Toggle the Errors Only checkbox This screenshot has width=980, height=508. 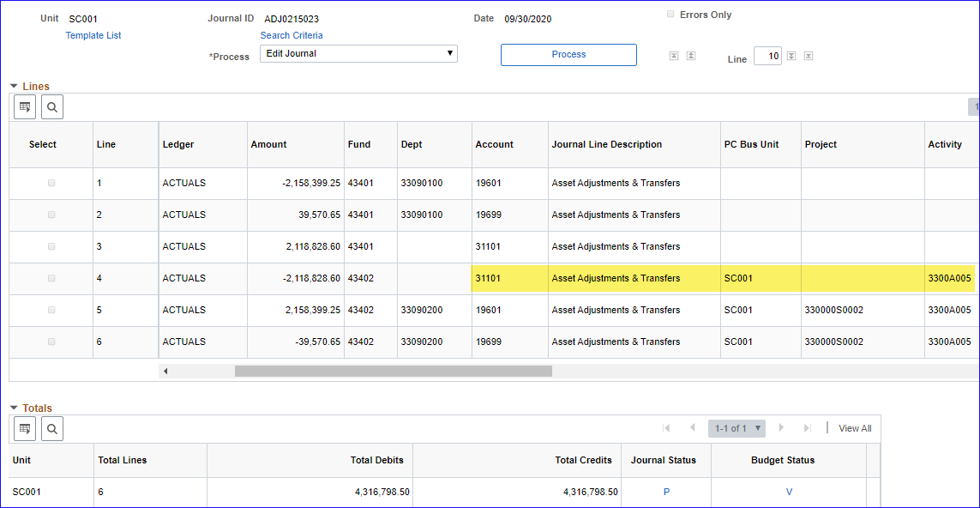point(670,15)
